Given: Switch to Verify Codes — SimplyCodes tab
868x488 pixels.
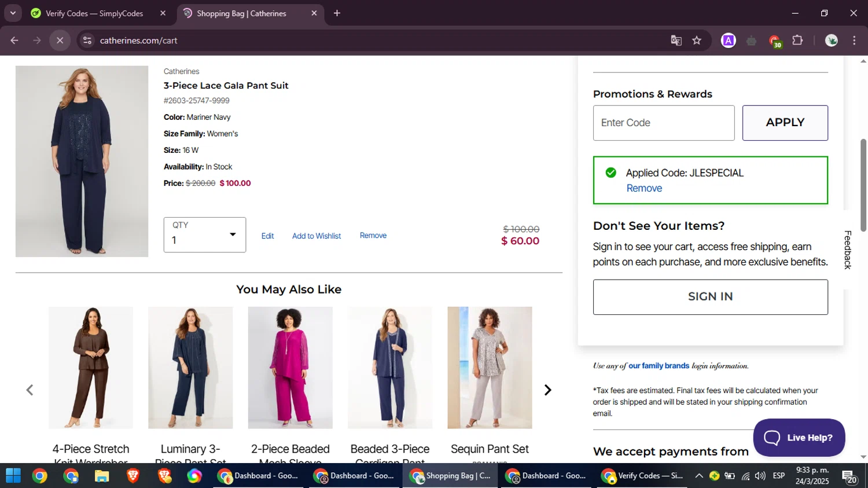Looking at the screenshot, I should pos(94,13).
